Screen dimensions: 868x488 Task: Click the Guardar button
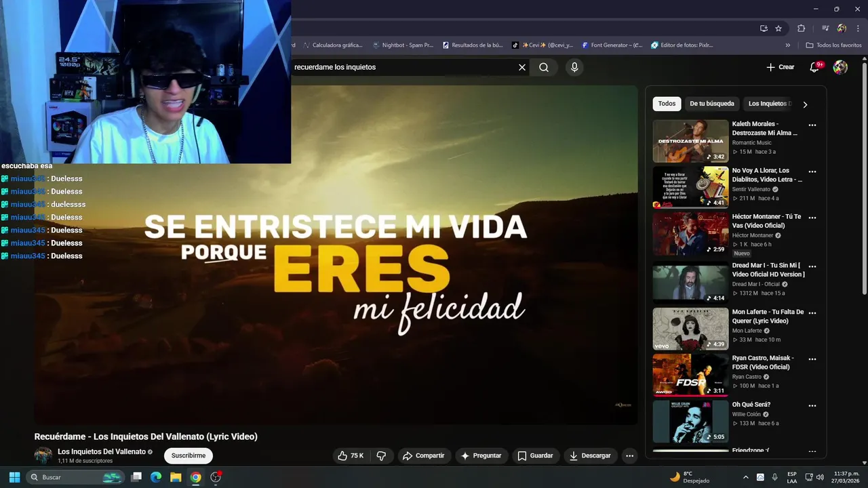536,455
